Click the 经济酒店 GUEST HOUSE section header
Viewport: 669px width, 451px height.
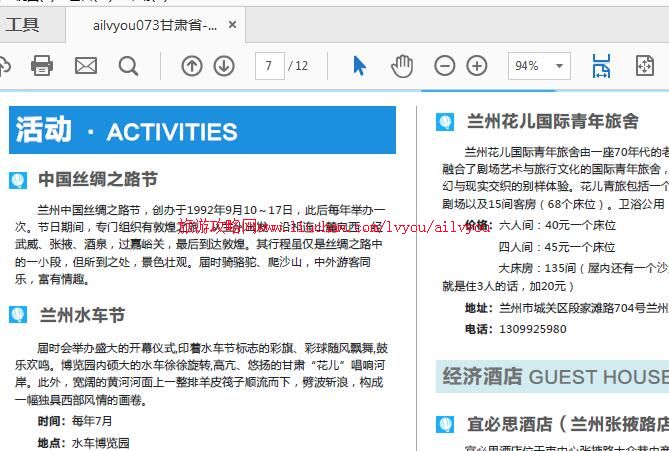(554, 377)
